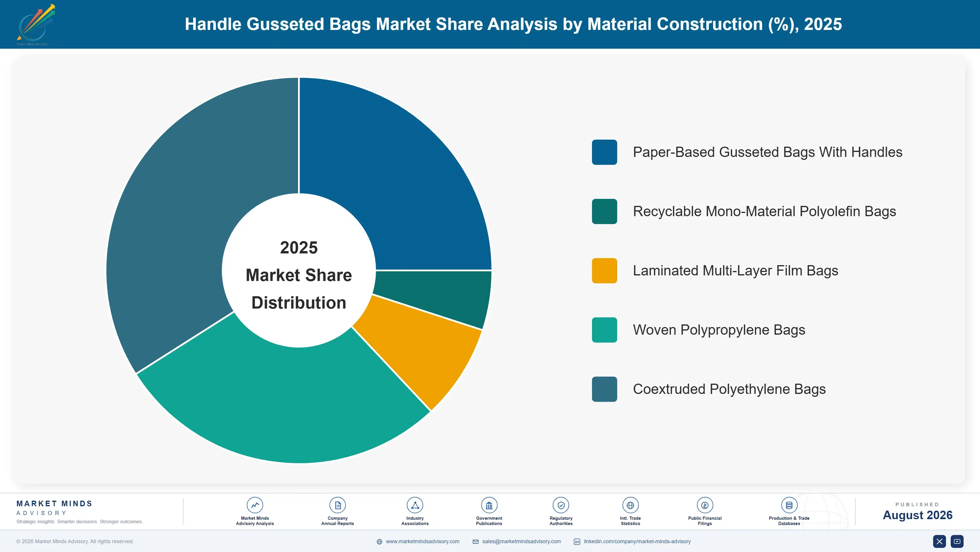Click the chart title in the header
This screenshot has height=552, width=980.
[x=513, y=24]
